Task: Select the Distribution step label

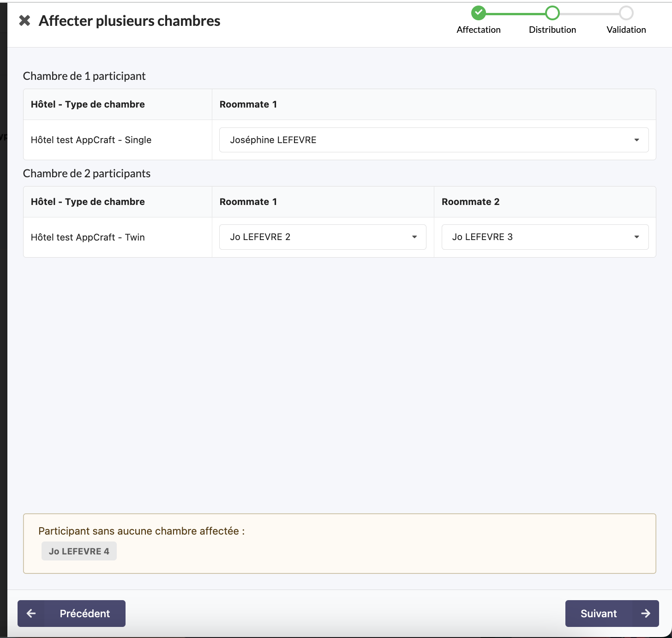Action: (x=552, y=30)
